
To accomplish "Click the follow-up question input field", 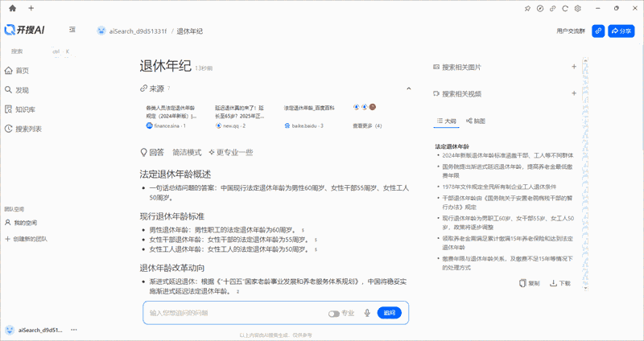I will click(236, 313).
